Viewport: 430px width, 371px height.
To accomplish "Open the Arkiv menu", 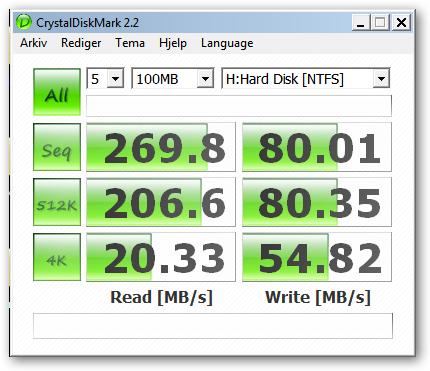I will [x=34, y=43].
